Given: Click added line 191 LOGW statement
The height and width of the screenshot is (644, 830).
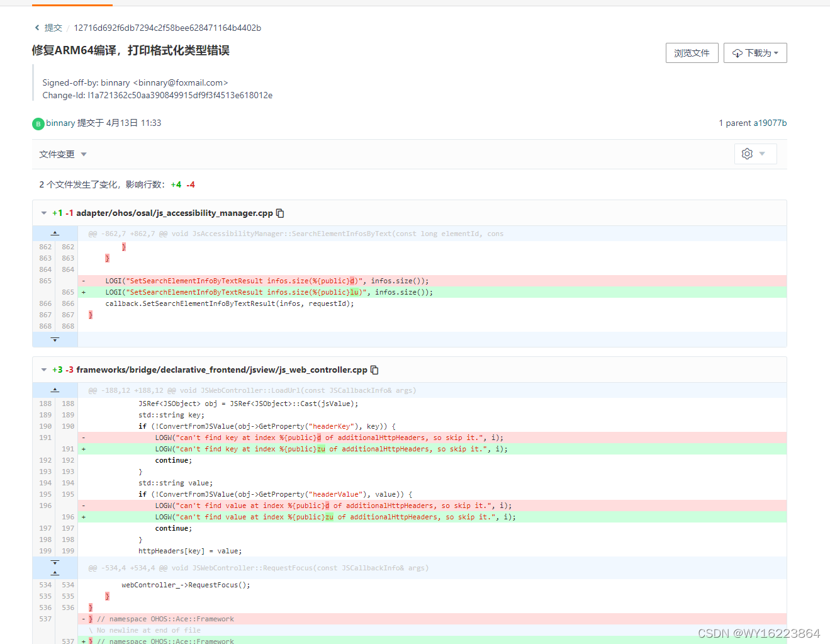Looking at the screenshot, I should click(x=432, y=449).
